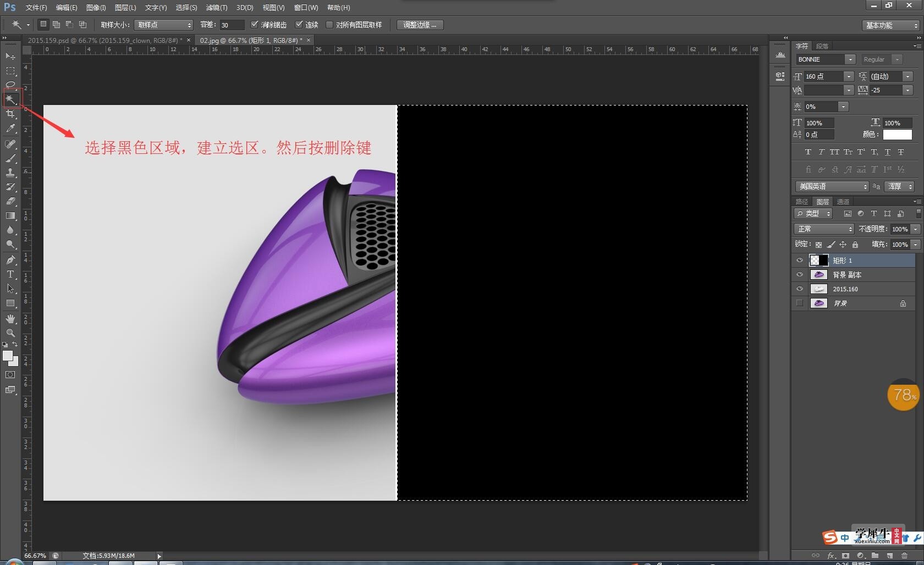Filter layers by pixel layer type
This screenshot has height=565, width=924.
click(848, 214)
